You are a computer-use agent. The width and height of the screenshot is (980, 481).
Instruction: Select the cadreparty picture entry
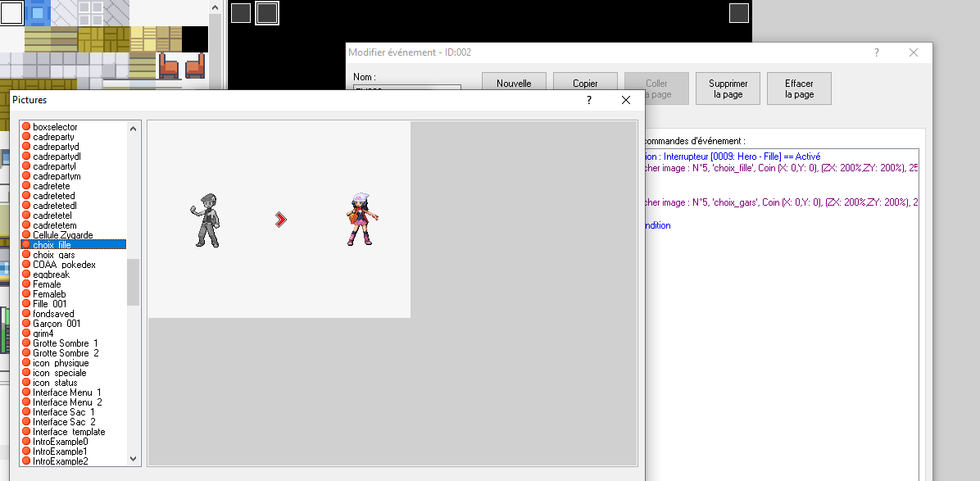pos(53,137)
